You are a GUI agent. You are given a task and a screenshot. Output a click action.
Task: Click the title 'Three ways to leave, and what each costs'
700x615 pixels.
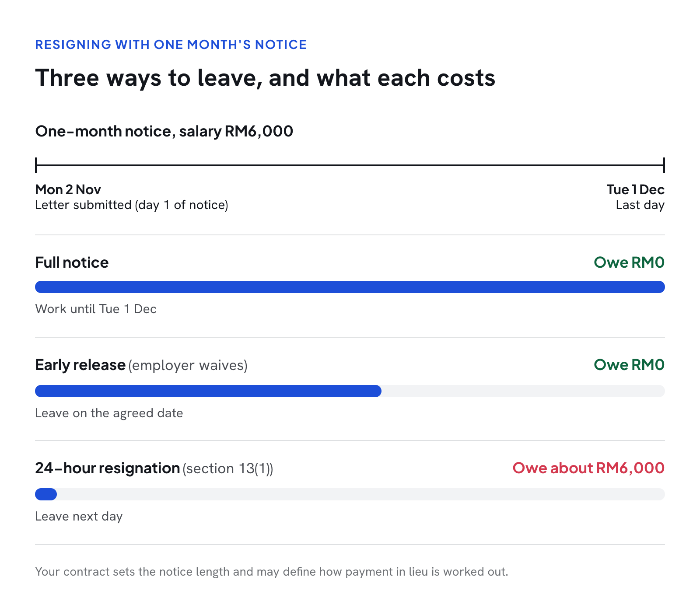tap(265, 78)
